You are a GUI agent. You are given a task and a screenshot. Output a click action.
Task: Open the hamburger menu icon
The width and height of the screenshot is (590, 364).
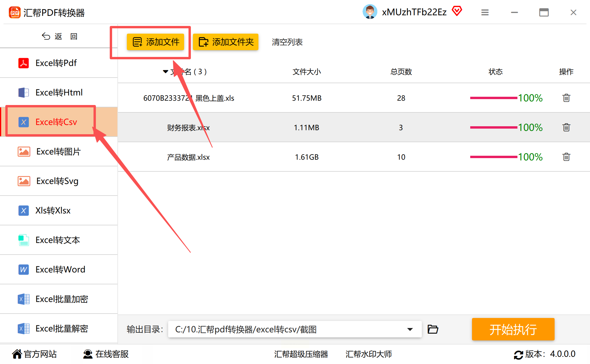pos(485,12)
